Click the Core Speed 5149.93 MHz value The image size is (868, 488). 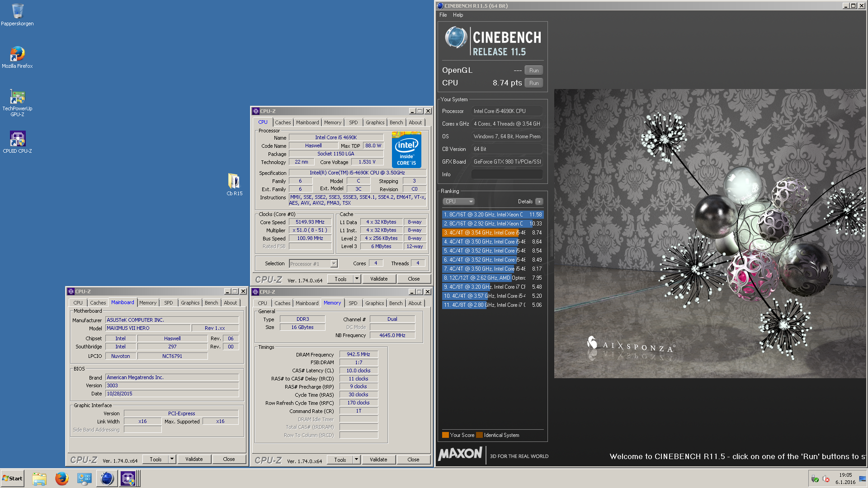[x=310, y=222]
